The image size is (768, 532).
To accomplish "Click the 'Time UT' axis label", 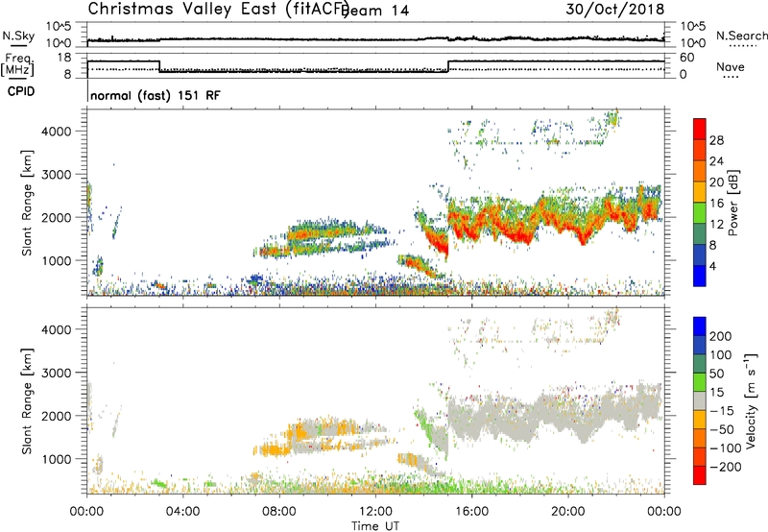I will click(375, 526).
